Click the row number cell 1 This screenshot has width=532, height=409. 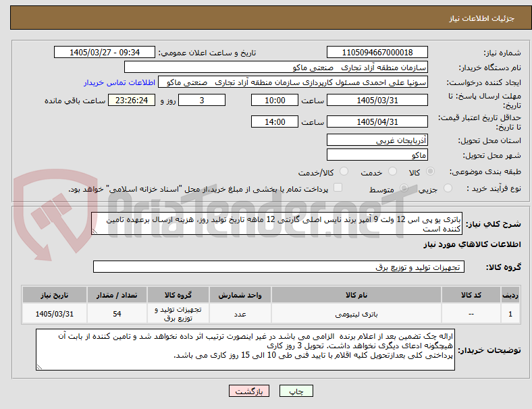(x=510, y=314)
